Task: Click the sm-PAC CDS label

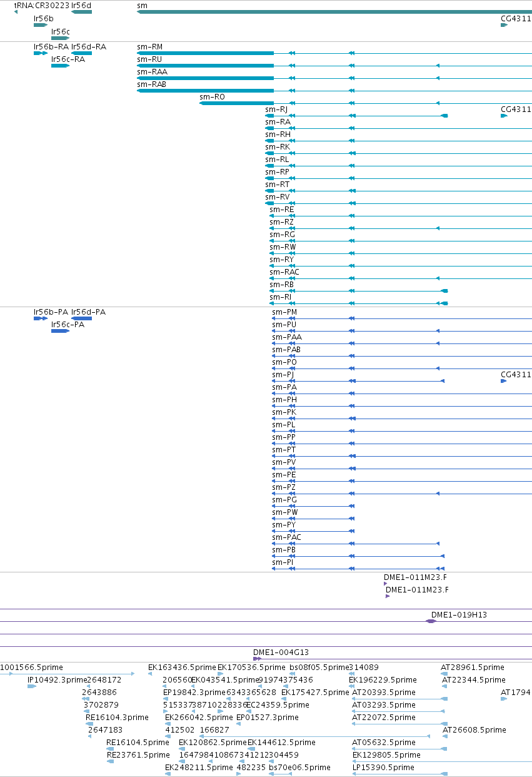Action: (287, 537)
